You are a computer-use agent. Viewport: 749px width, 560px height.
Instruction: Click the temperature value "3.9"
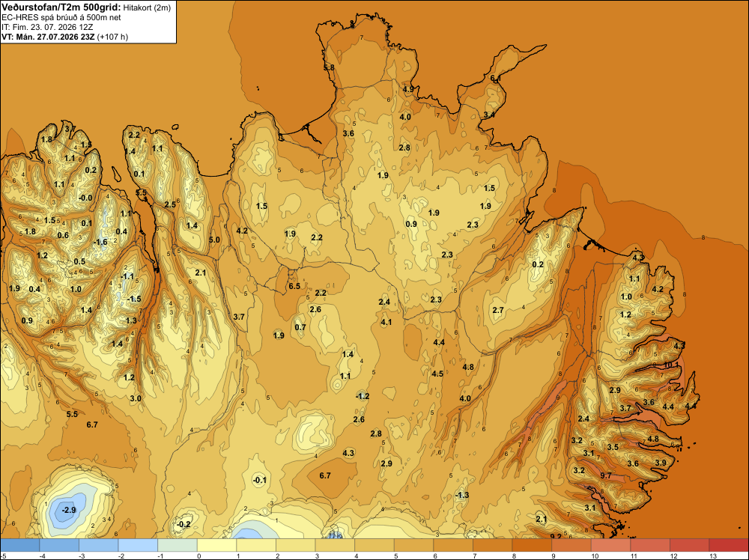661,463
